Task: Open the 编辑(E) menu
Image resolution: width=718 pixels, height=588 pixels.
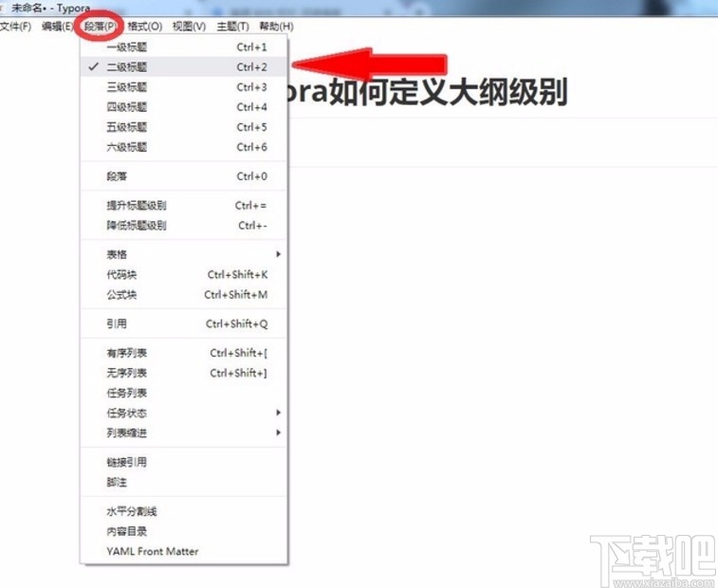Action: click(x=57, y=27)
